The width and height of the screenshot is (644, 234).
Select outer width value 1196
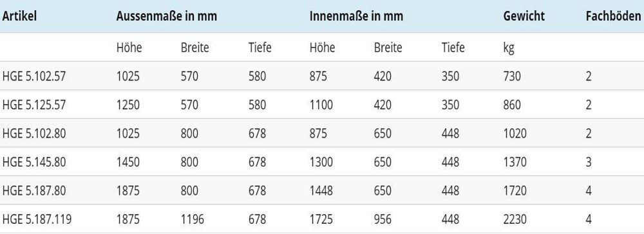coord(192,220)
